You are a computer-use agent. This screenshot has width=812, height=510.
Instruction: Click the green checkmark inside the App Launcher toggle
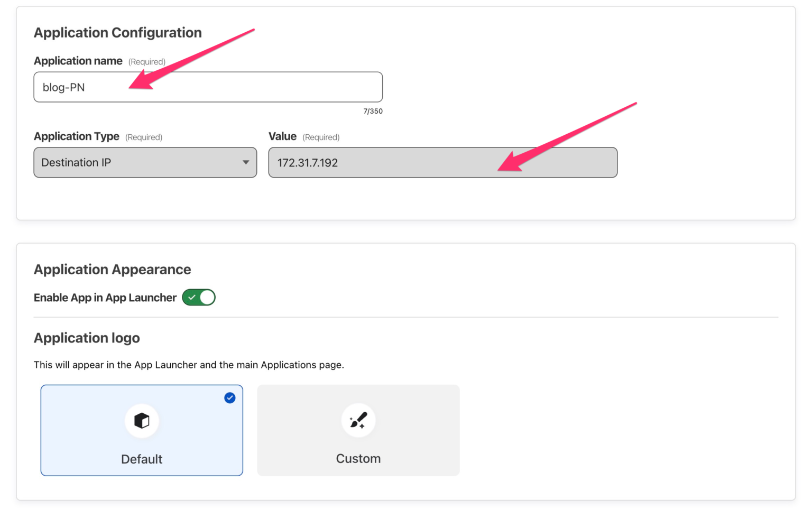coord(192,298)
